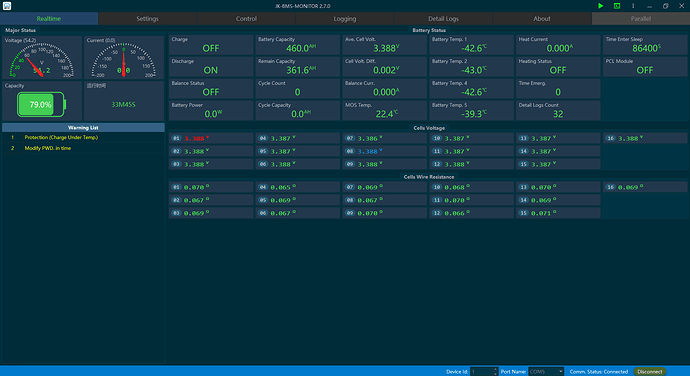Screen dimensions: 690x376
Task: Click the Detail Logs Count 32 tile
Action: pos(558,111)
